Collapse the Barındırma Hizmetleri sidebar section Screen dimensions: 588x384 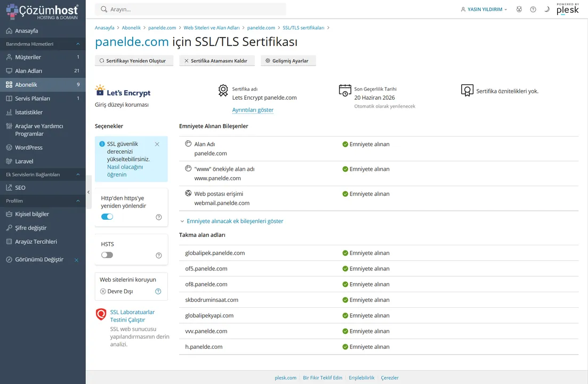pos(78,44)
